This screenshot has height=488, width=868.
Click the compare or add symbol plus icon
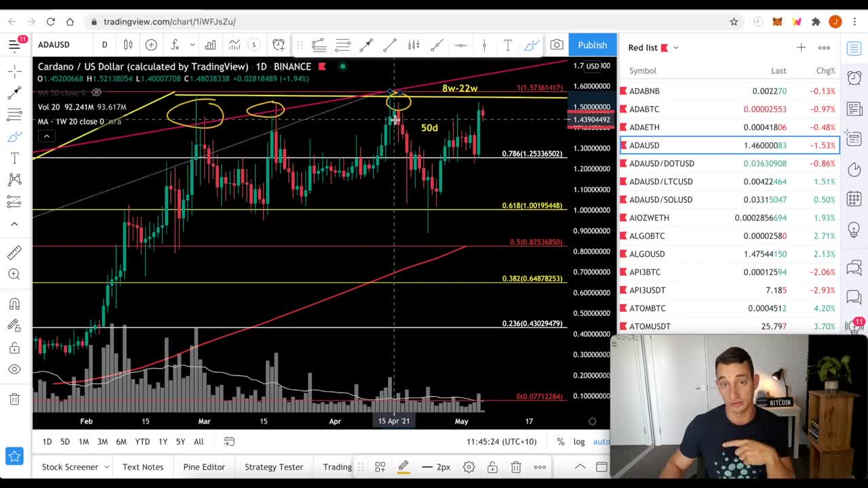[x=151, y=45]
